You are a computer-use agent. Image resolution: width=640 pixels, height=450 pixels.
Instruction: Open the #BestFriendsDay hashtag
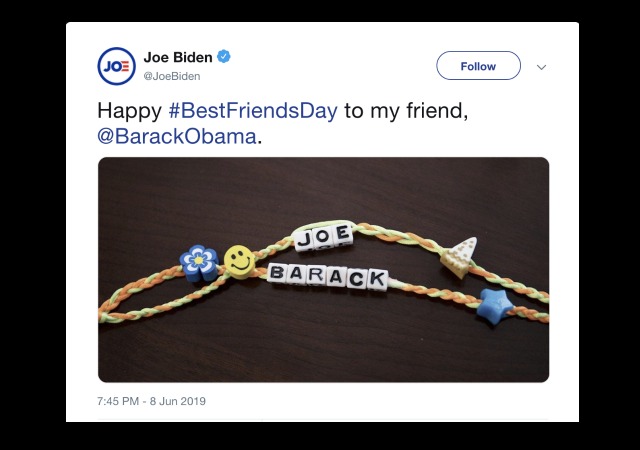(x=253, y=111)
